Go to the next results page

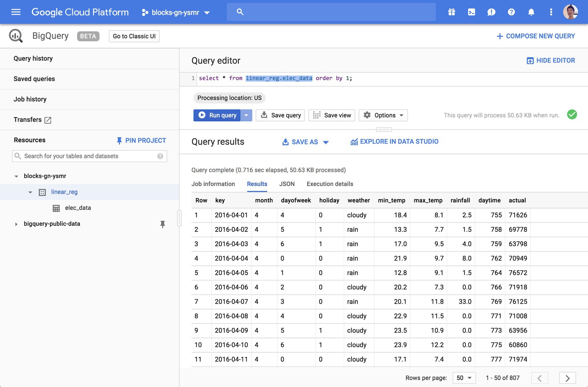(x=568, y=378)
